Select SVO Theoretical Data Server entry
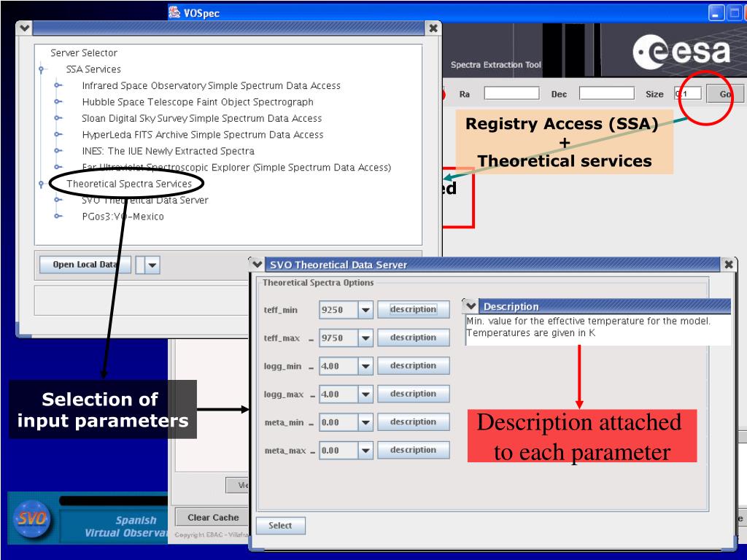The width and height of the screenshot is (747, 560). pyautogui.click(x=145, y=200)
